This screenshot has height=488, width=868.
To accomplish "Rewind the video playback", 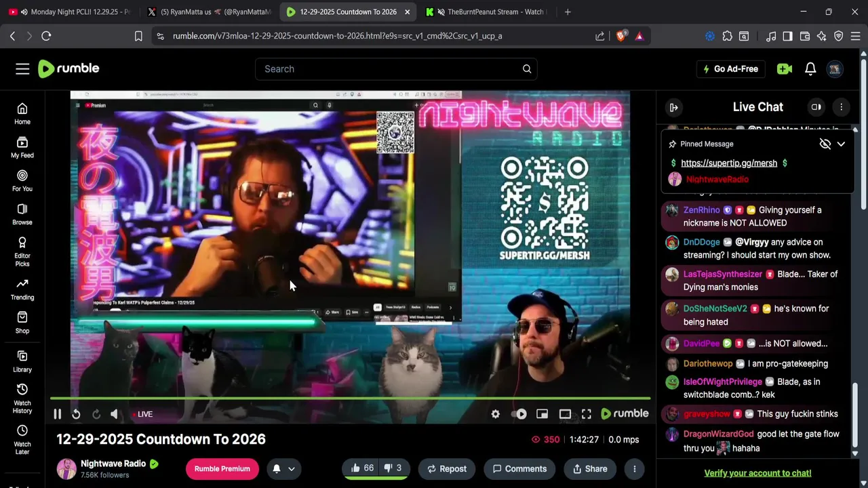I will (x=76, y=414).
